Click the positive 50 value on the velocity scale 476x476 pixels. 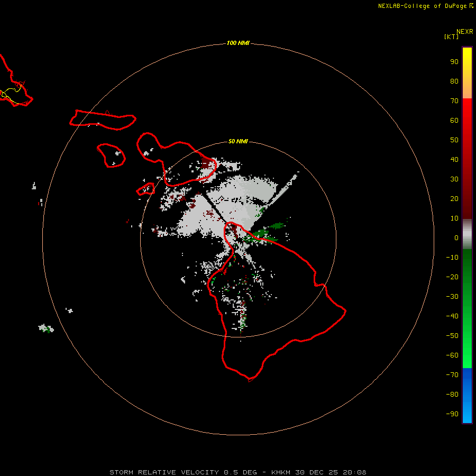454,140
